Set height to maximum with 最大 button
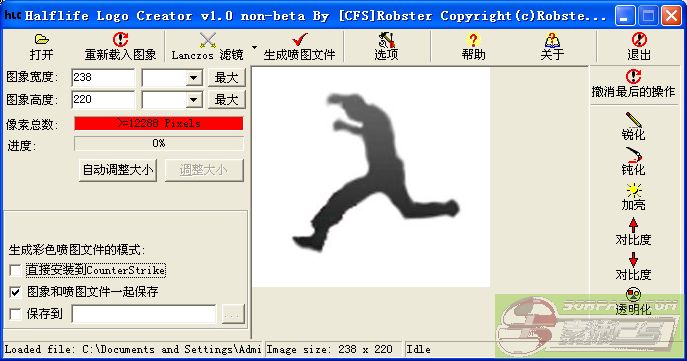Image resolution: width=687 pixels, height=361 pixels. coord(226,99)
